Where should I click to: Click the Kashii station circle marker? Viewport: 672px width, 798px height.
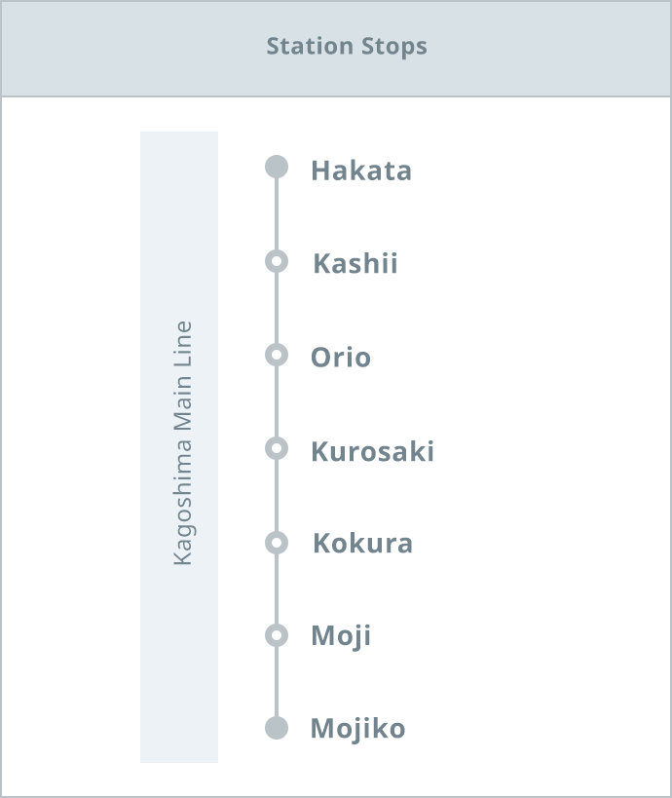pyautogui.click(x=277, y=261)
